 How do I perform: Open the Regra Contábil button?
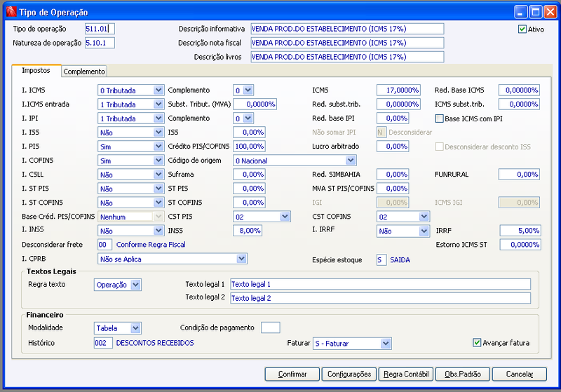point(406,374)
